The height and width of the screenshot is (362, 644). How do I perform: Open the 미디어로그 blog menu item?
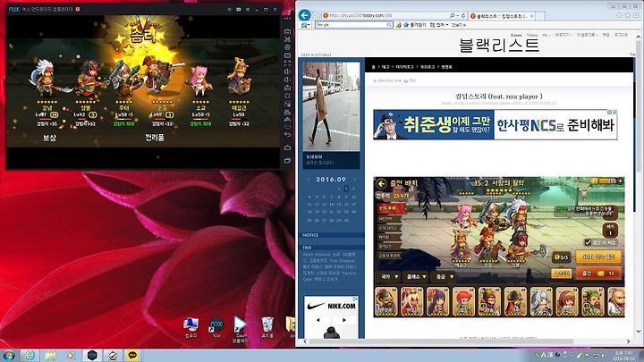coord(405,67)
